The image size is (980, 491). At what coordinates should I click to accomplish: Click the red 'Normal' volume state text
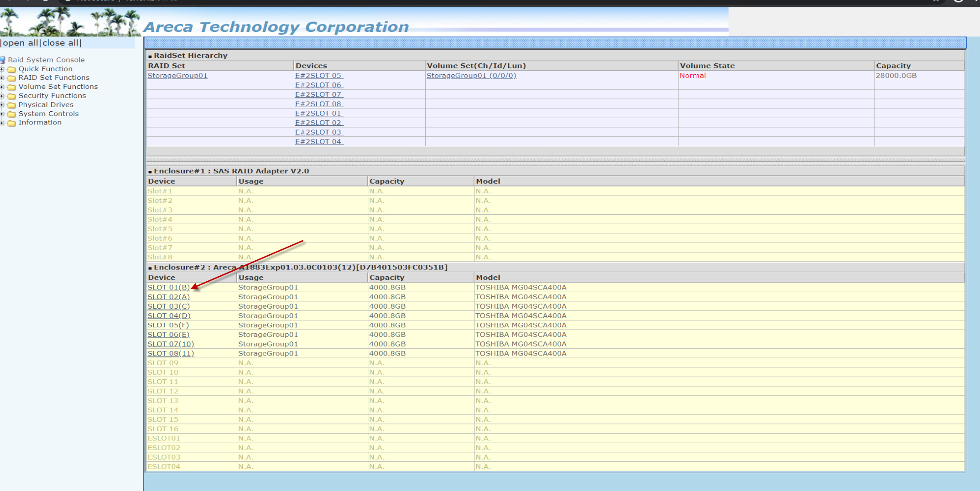click(693, 76)
